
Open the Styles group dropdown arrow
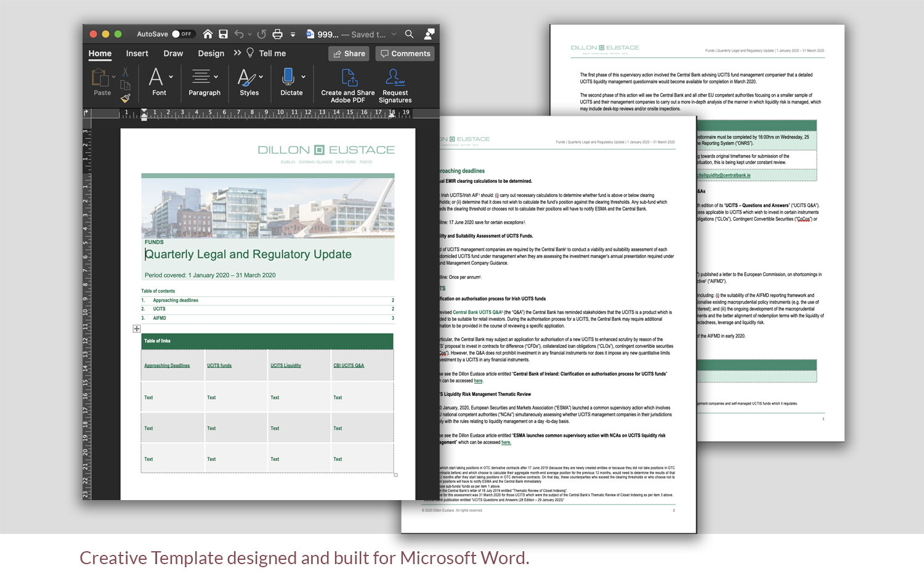(x=261, y=77)
